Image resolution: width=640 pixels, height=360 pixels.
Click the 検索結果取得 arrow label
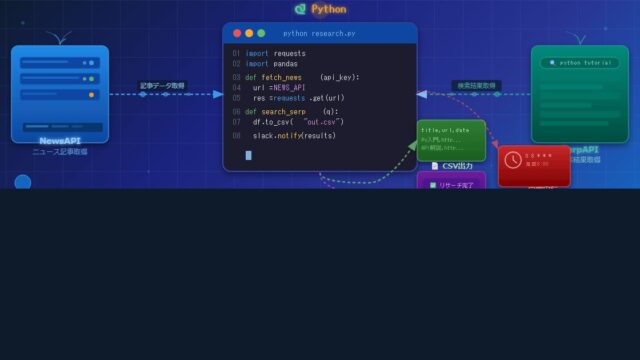(476, 86)
